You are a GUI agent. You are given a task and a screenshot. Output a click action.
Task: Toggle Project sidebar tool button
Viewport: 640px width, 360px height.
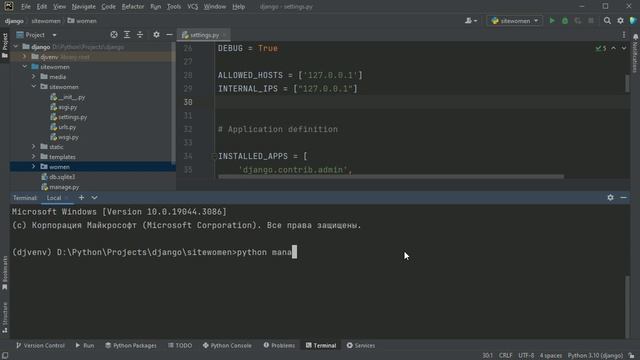(5, 45)
